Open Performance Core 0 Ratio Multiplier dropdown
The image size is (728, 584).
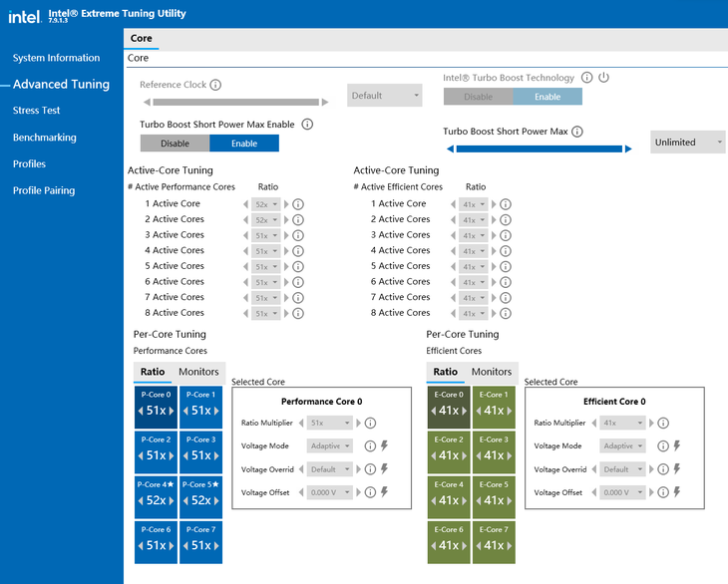pyautogui.click(x=330, y=423)
